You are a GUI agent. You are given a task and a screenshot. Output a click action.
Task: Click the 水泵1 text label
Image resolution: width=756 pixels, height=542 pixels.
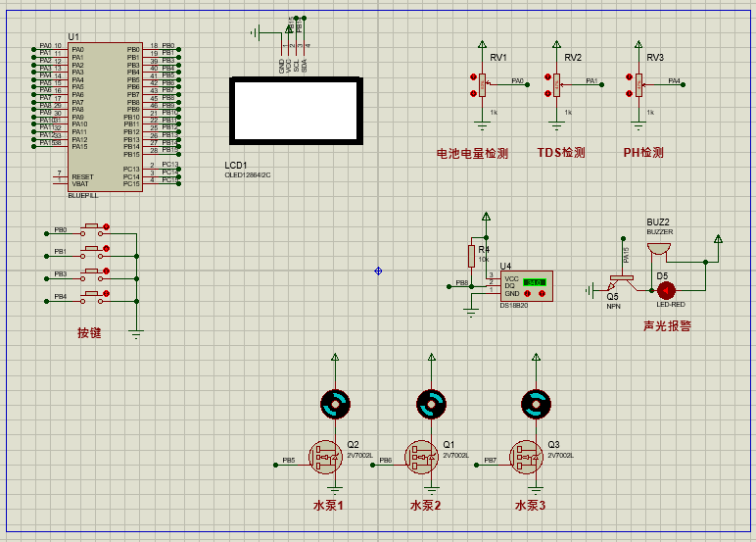tap(328, 506)
